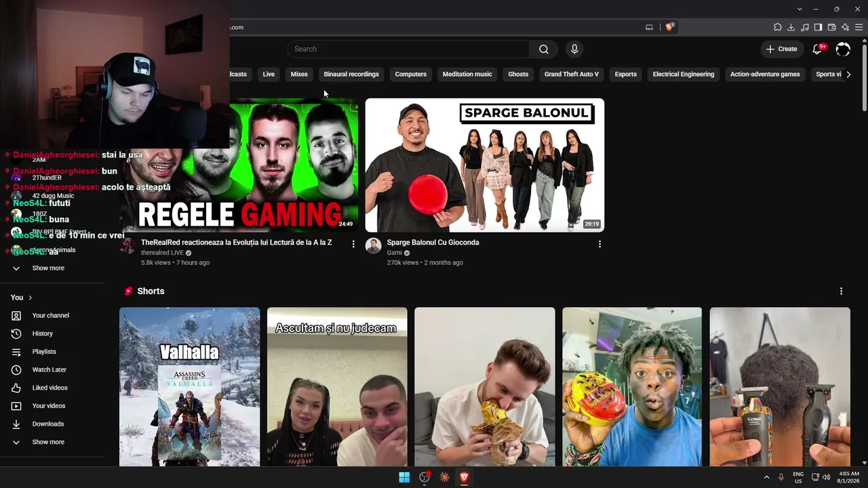This screenshot has width=868, height=488.
Task: Select the Meditation music chip
Action: pos(467,75)
